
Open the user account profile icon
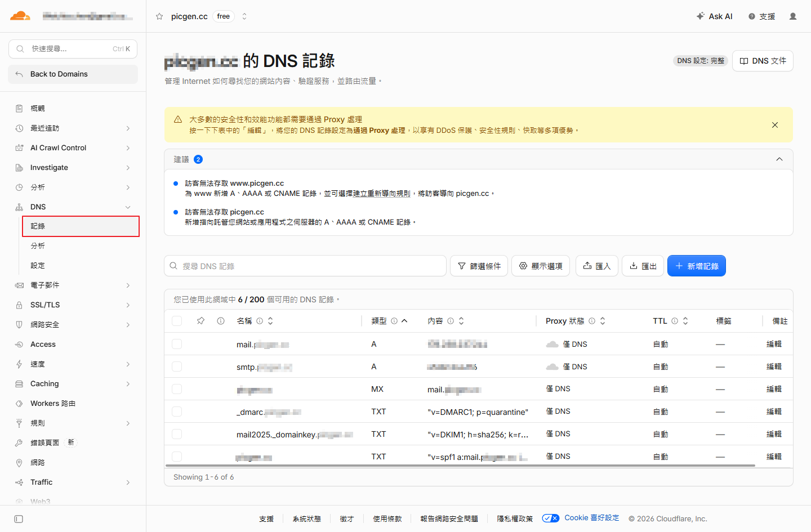pos(793,16)
